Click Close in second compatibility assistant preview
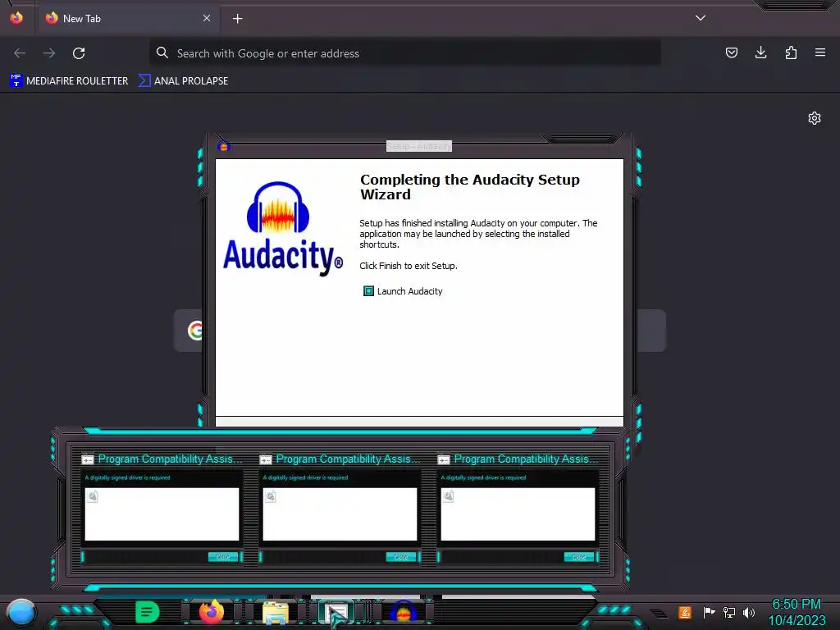Image resolution: width=840 pixels, height=630 pixels. click(x=400, y=557)
